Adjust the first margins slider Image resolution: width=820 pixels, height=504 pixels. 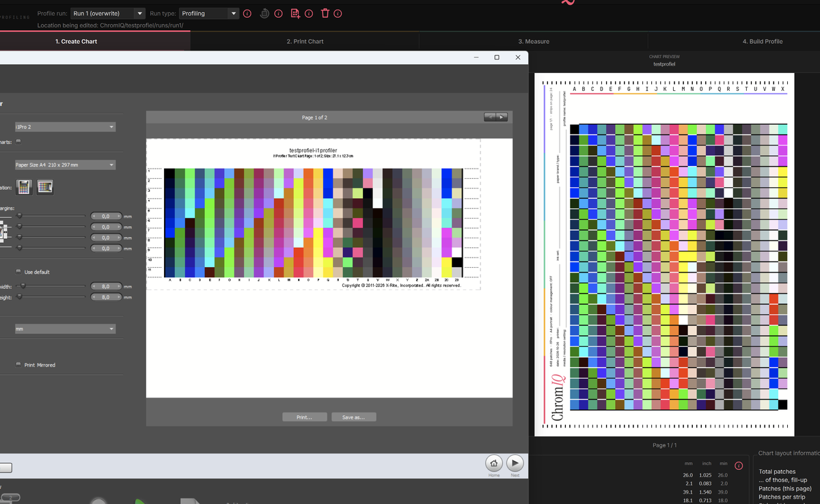(x=52, y=216)
